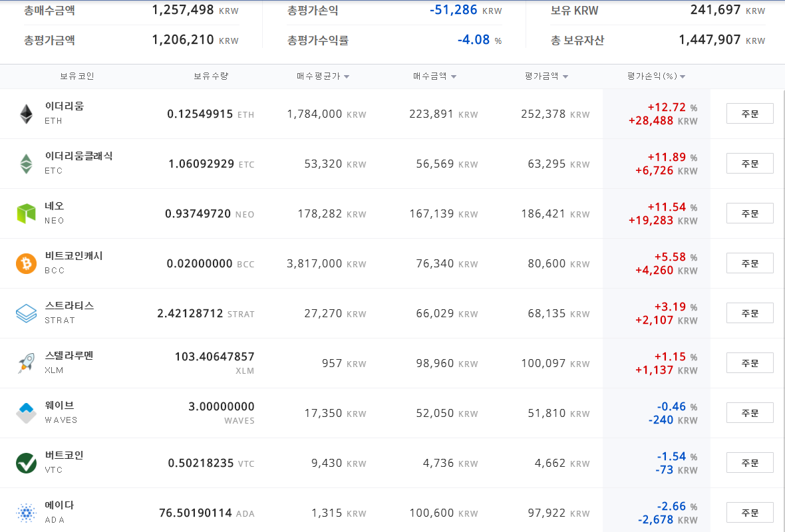
Task: Click 주문 button for ADA row
Action: (750, 513)
